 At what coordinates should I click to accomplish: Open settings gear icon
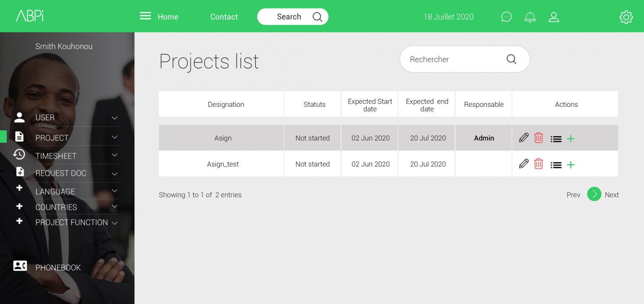click(x=626, y=17)
